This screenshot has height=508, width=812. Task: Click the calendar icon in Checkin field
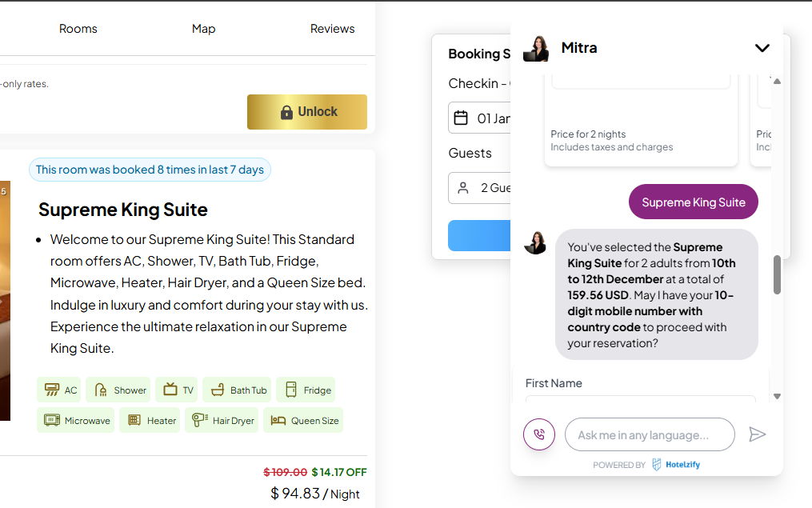coord(461,118)
